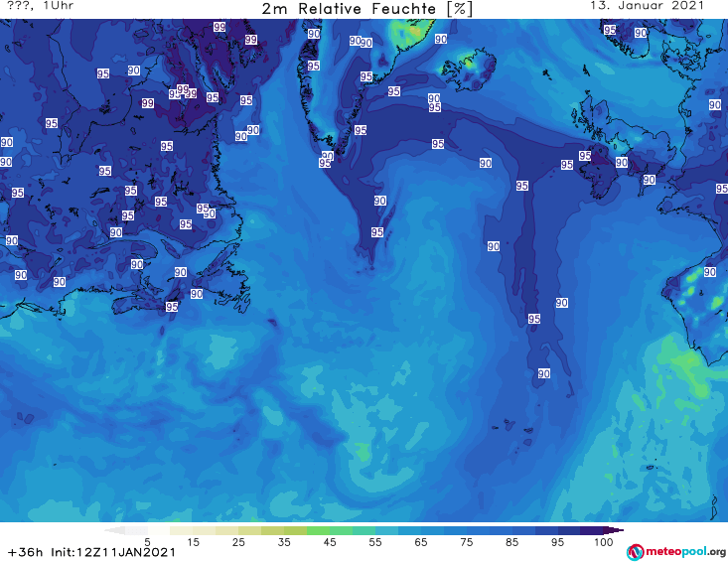Click the "15" tick on the color scale

point(193,541)
